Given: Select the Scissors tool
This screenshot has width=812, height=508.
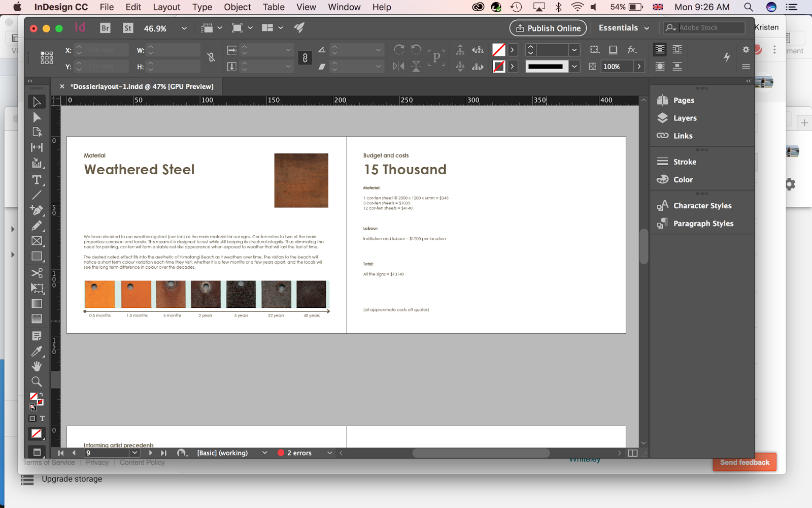Looking at the screenshot, I should (37, 273).
